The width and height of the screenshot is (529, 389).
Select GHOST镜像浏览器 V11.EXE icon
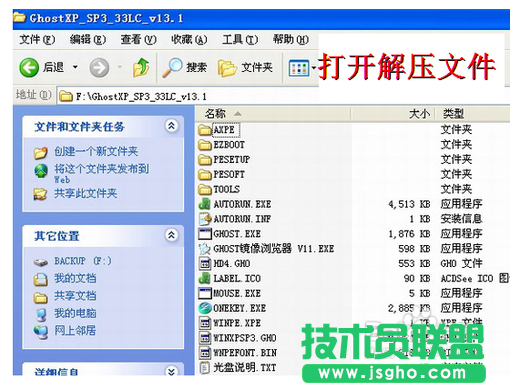click(x=205, y=249)
